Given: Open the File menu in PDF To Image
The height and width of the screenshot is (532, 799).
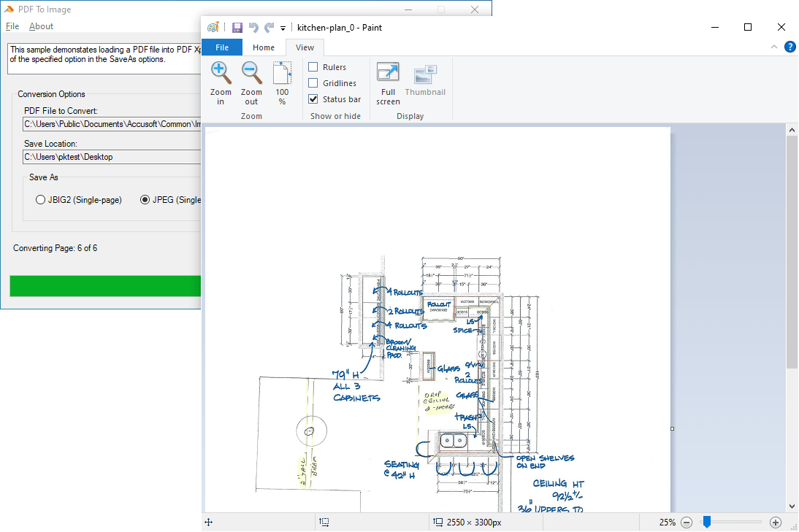Looking at the screenshot, I should [x=12, y=26].
